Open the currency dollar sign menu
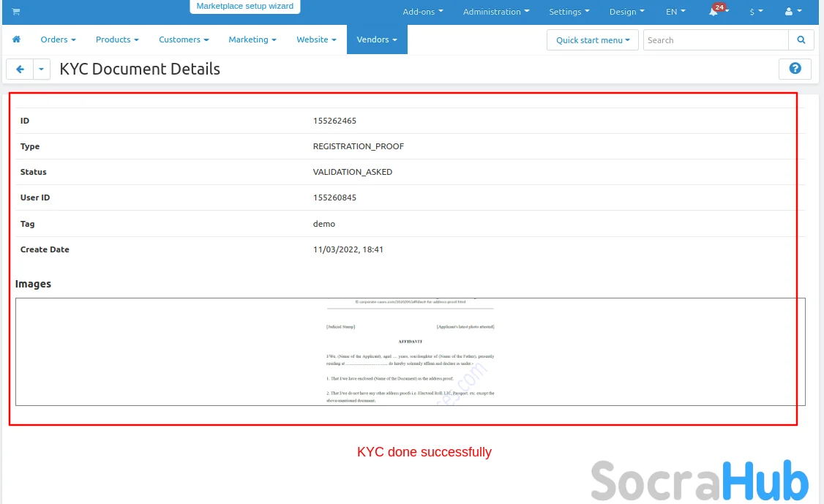The image size is (824, 504). pyautogui.click(x=756, y=12)
